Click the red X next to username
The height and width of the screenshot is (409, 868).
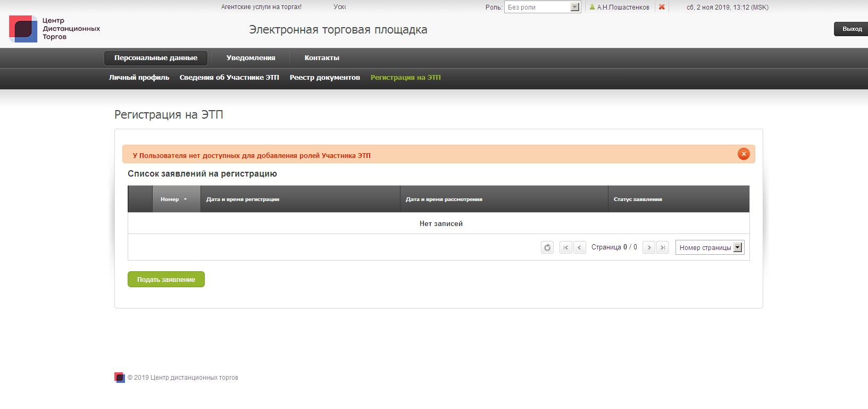pyautogui.click(x=662, y=7)
